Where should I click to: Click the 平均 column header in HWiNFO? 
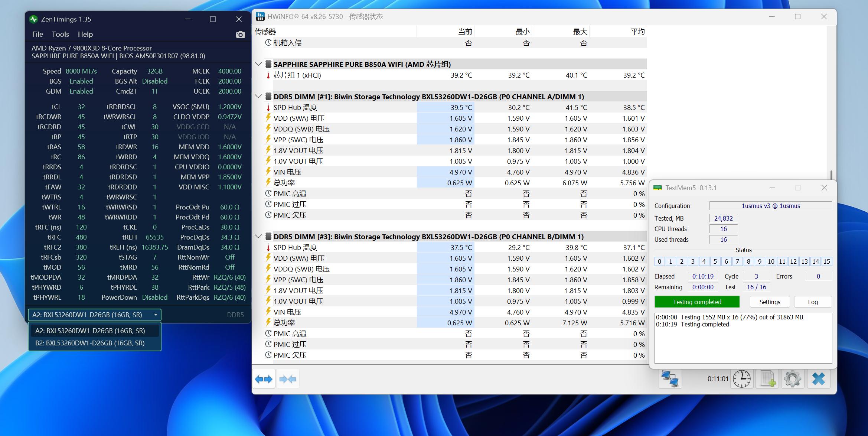(x=618, y=32)
